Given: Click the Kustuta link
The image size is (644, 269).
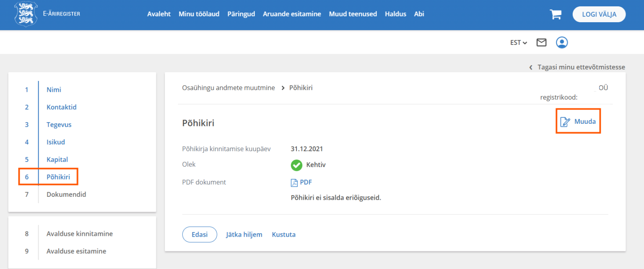Looking at the screenshot, I should tap(283, 234).
